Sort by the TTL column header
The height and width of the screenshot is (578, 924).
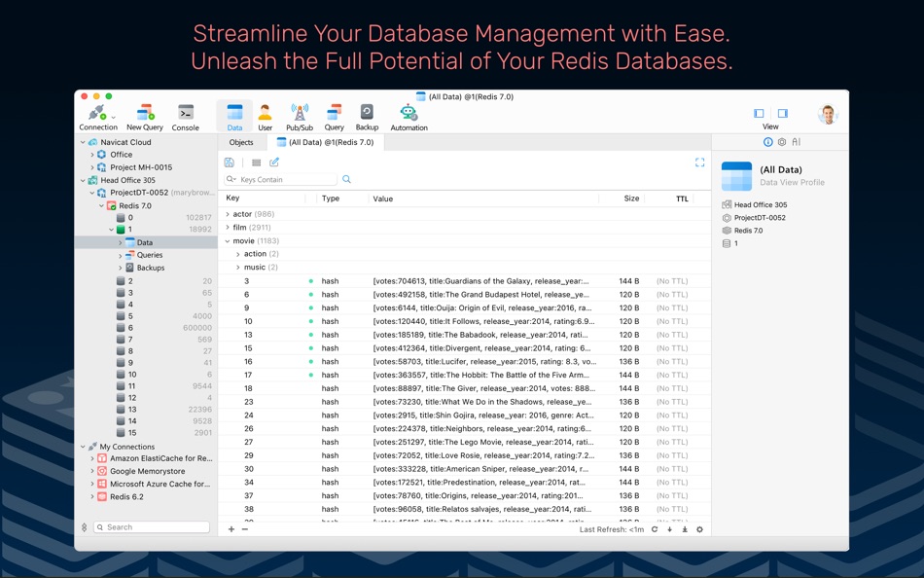[682, 199]
